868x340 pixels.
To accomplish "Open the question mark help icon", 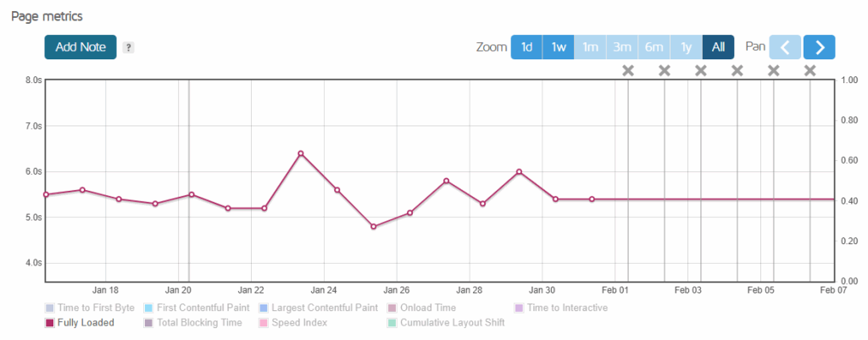I will coord(128,47).
